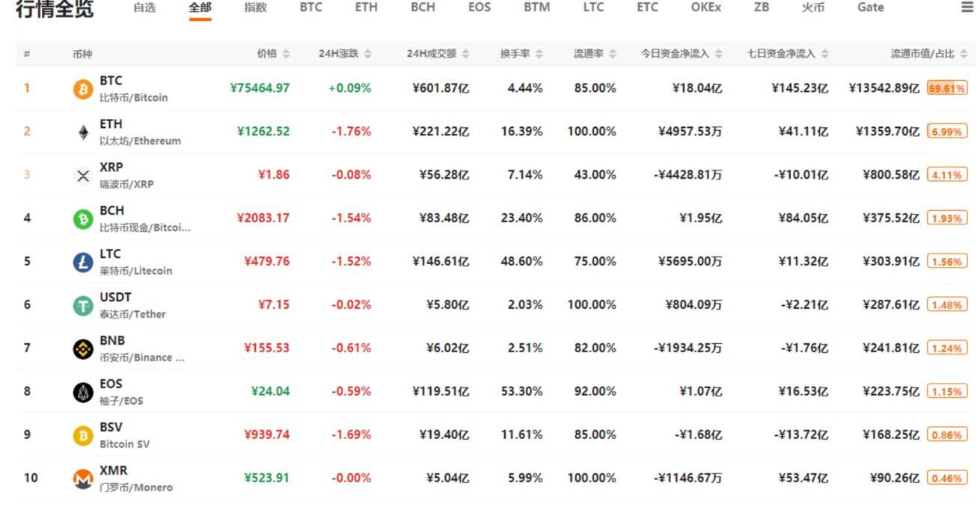Sort by 换手率 column arrows
980x510 pixels.
tap(539, 54)
